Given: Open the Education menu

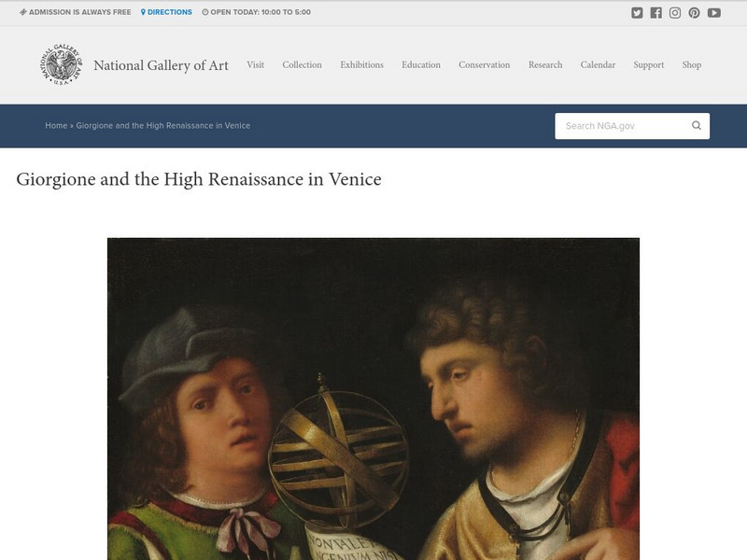Looking at the screenshot, I should click(421, 64).
